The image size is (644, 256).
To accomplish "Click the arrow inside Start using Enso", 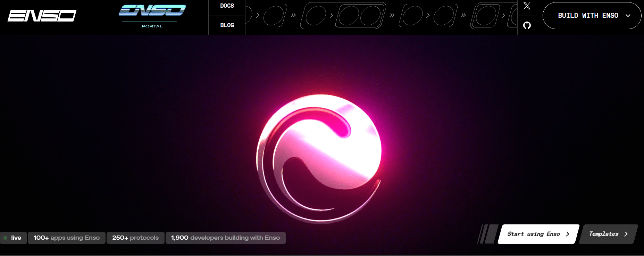I will tap(568, 234).
